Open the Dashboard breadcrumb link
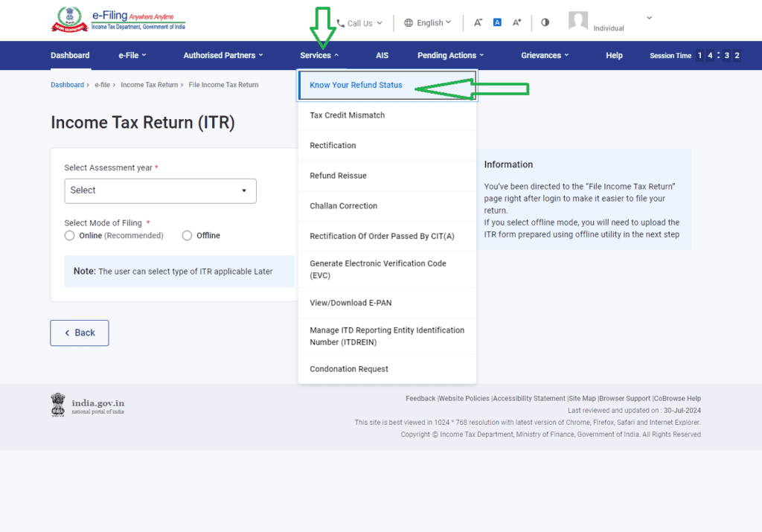Image resolution: width=762 pixels, height=532 pixels. coord(67,85)
